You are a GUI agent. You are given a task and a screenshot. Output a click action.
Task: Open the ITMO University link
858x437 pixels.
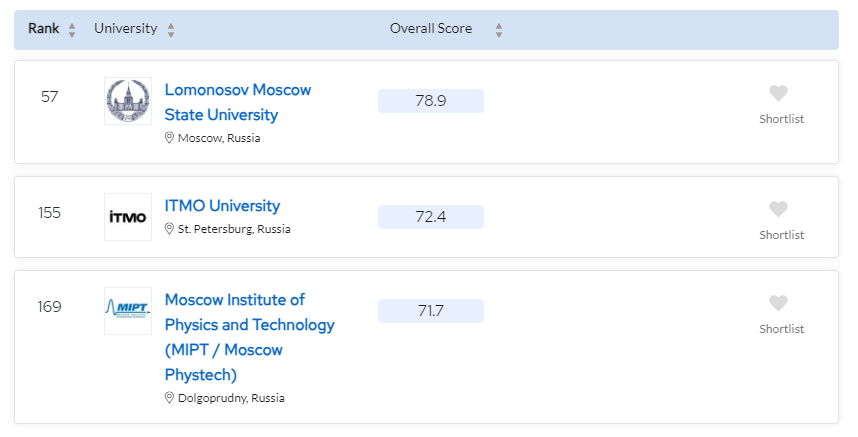(x=222, y=206)
